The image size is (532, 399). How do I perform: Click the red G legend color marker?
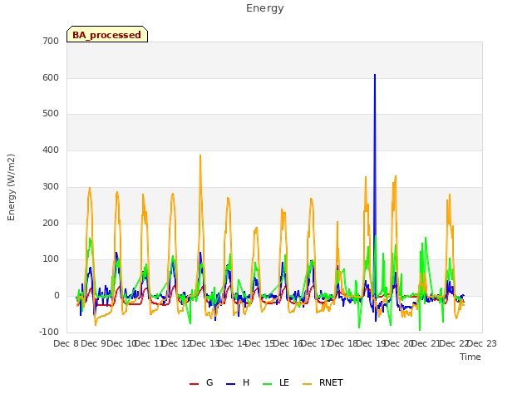pos(194,384)
